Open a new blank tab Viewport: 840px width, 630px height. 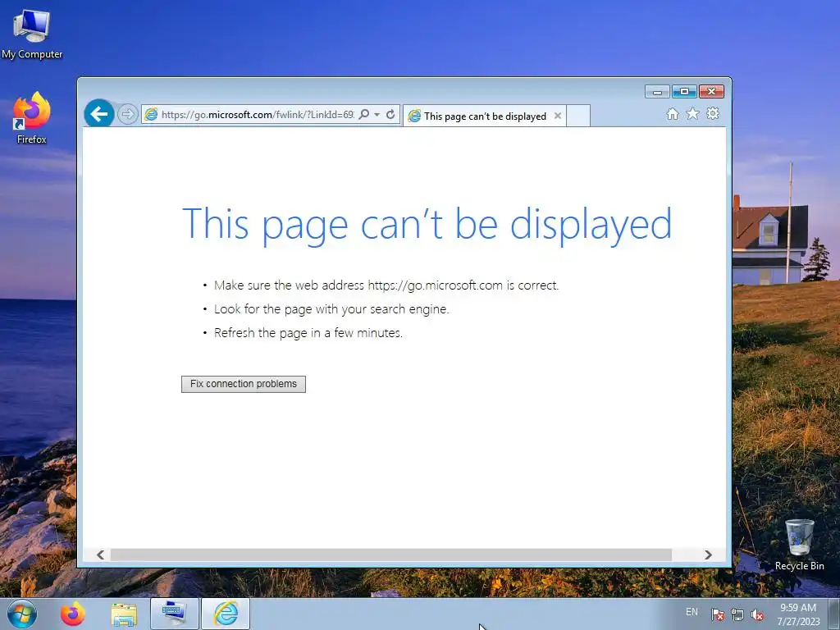[x=578, y=116]
